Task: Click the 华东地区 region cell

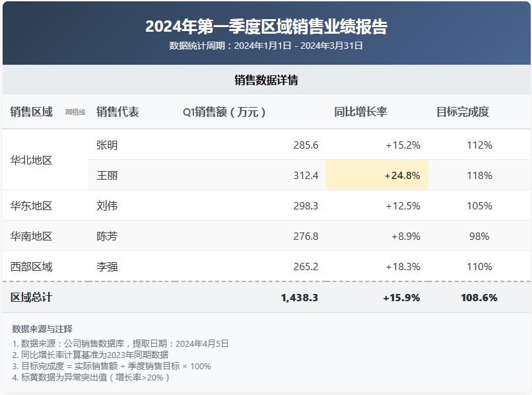Action: pyautogui.click(x=31, y=206)
